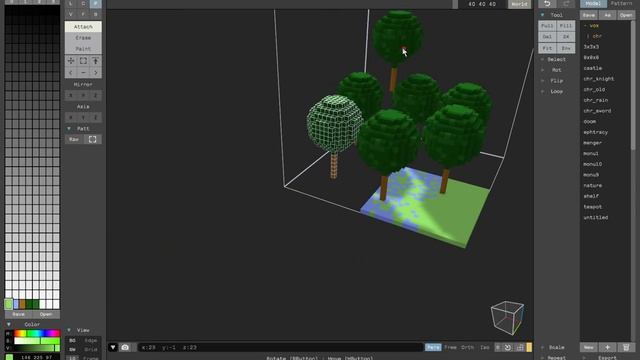Open the teapot model
Viewport: 640px width, 360px height.
[x=593, y=207]
